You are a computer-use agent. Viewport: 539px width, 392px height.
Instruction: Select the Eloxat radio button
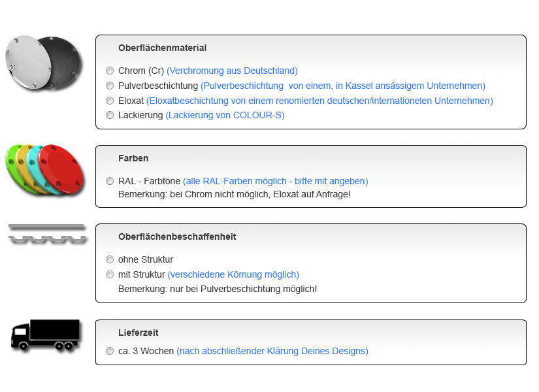110,101
